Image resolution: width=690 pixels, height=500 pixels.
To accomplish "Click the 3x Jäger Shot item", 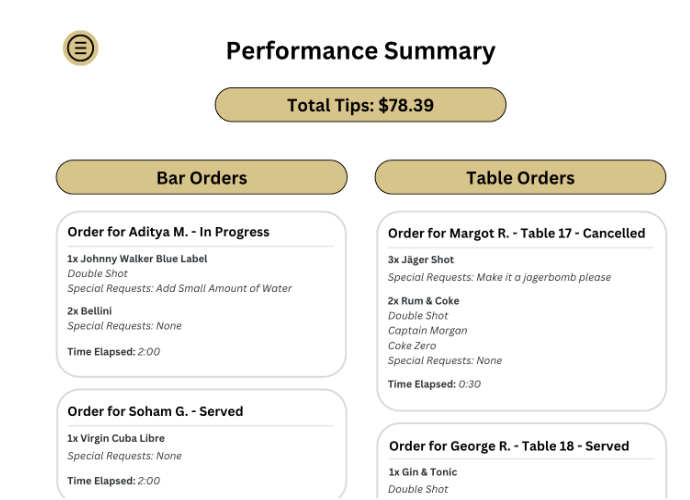I will pyautogui.click(x=420, y=260).
